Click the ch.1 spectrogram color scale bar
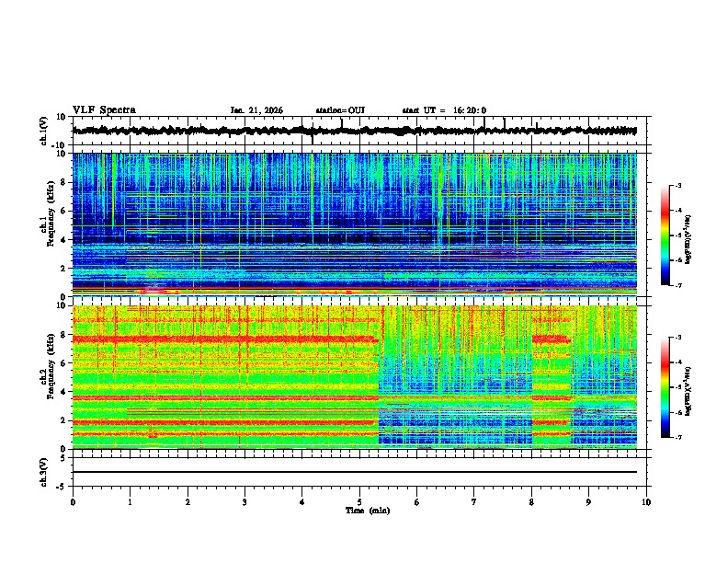Viewport: 728px width, 563px height. click(665, 236)
